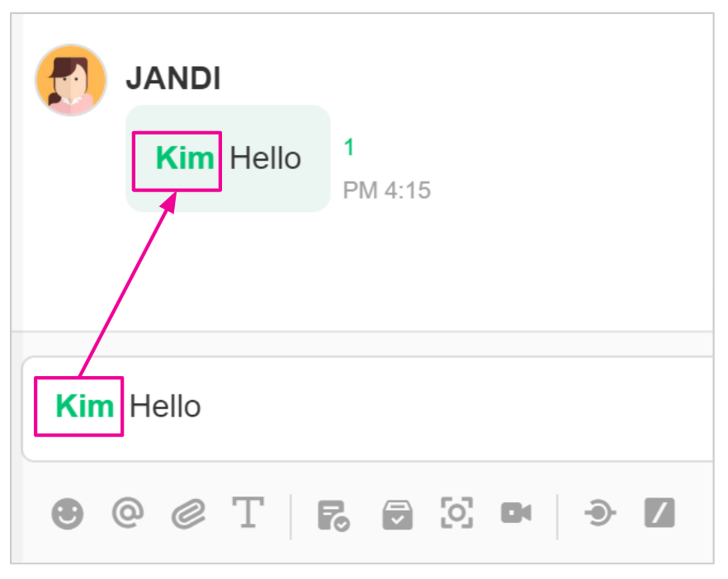Click the connect integration icon

click(x=599, y=514)
